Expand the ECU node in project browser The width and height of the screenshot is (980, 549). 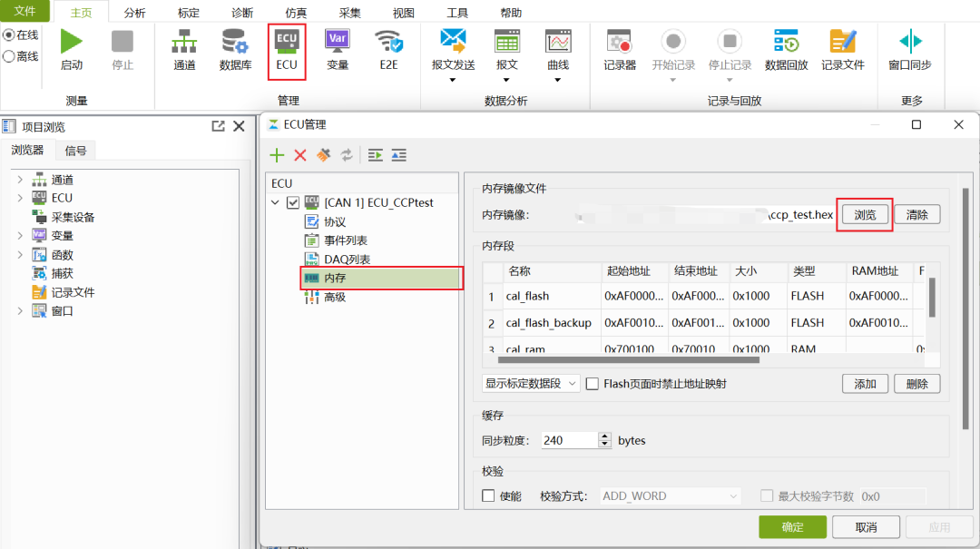point(20,198)
